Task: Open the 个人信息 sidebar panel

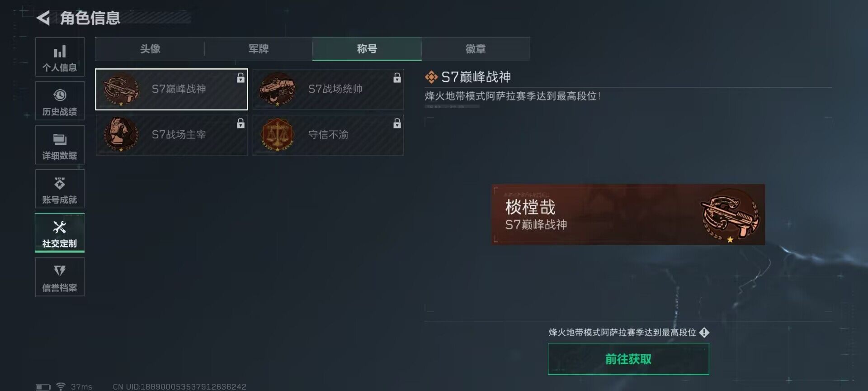Action: tap(60, 57)
